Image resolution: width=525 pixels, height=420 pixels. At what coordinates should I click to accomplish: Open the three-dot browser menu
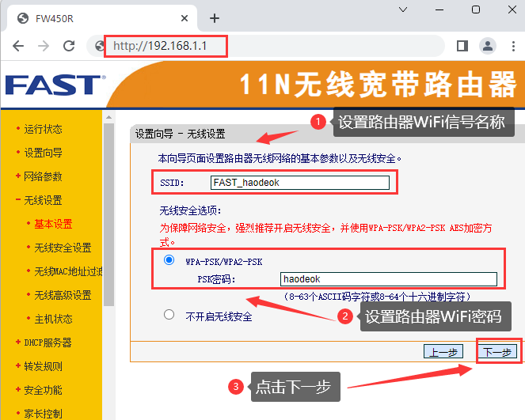click(513, 46)
